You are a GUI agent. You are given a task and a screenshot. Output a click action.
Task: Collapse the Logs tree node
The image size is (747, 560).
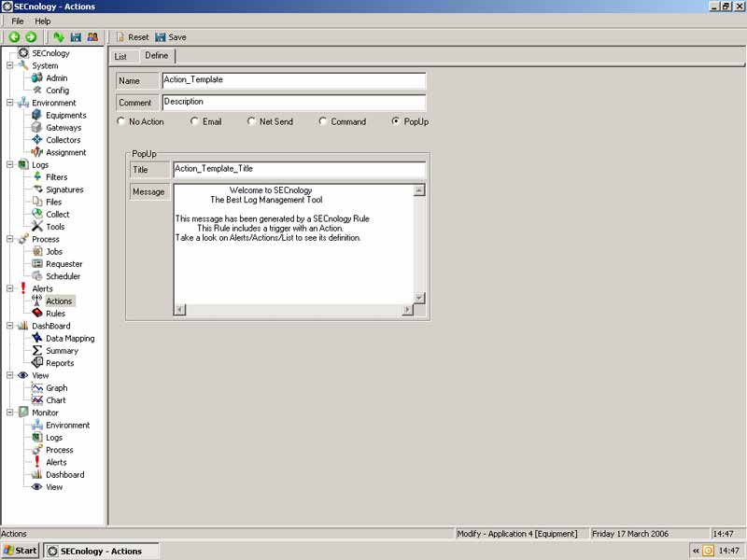[x=9, y=164]
